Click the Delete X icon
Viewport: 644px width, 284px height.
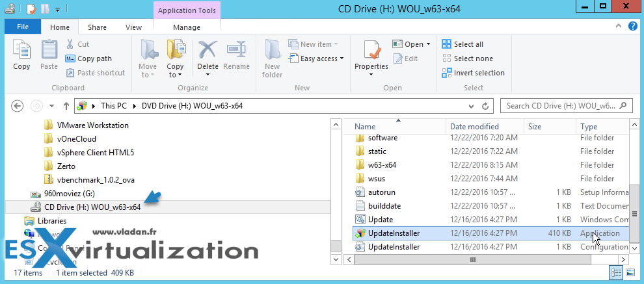tap(208, 49)
